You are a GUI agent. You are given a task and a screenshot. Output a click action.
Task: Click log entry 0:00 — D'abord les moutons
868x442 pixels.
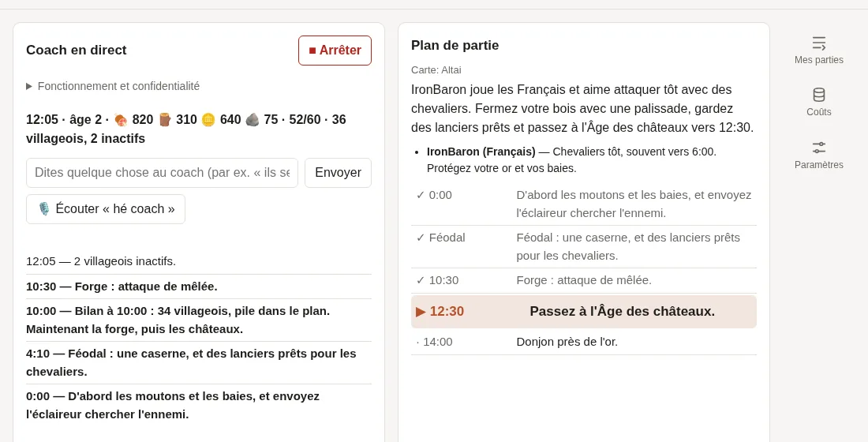pyautogui.click(x=199, y=405)
